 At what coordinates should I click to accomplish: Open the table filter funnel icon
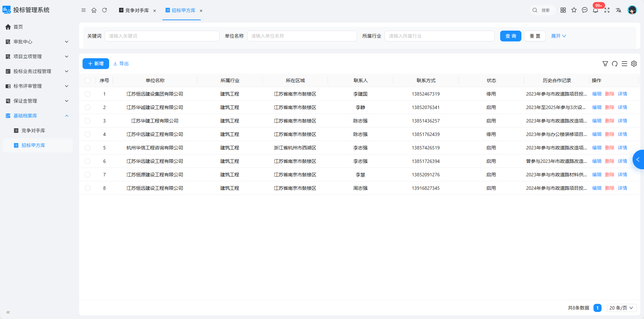(605, 64)
